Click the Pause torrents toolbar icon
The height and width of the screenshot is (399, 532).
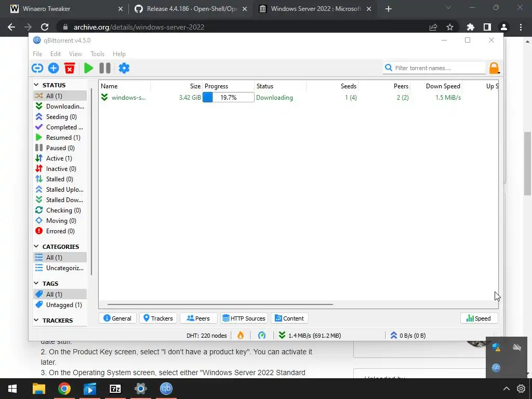105,68
